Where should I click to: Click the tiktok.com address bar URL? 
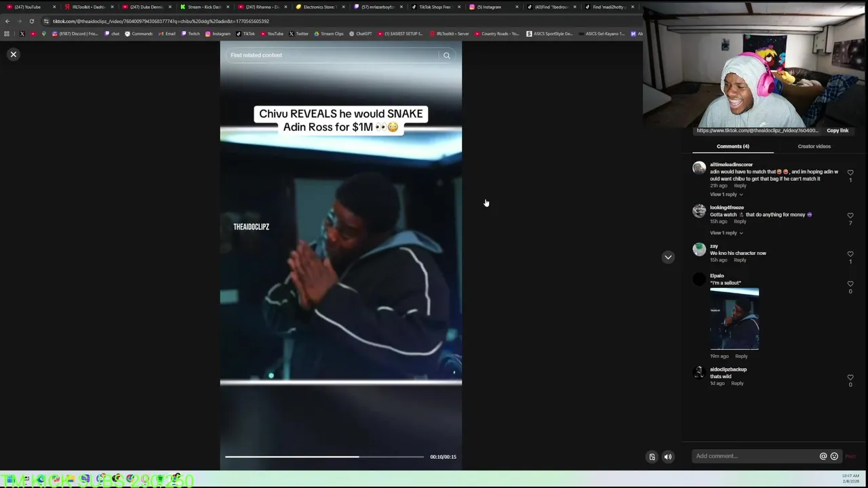coord(161,21)
